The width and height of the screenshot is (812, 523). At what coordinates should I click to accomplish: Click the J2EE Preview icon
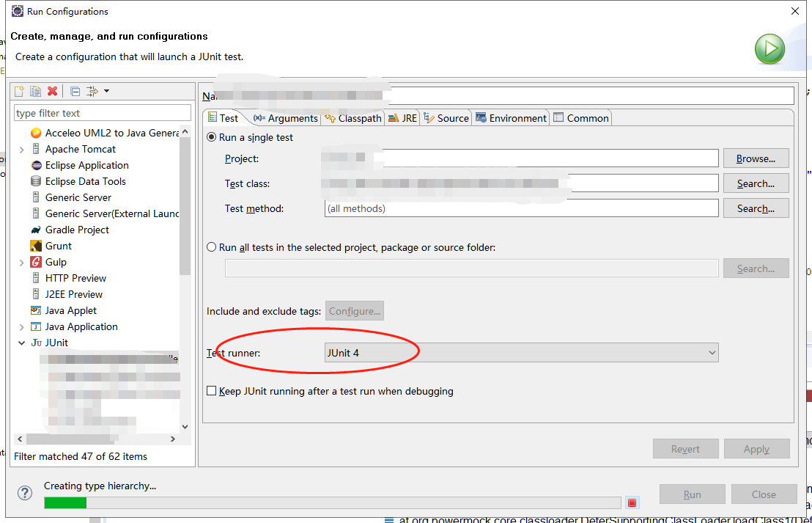pyautogui.click(x=36, y=294)
